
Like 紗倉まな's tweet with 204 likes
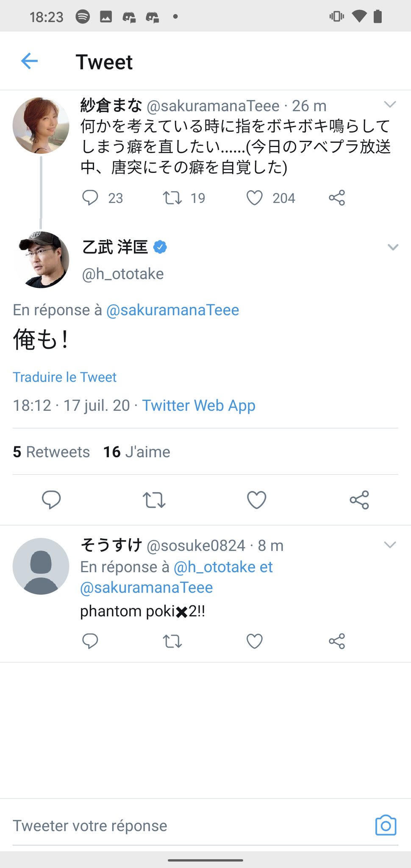[255, 198]
